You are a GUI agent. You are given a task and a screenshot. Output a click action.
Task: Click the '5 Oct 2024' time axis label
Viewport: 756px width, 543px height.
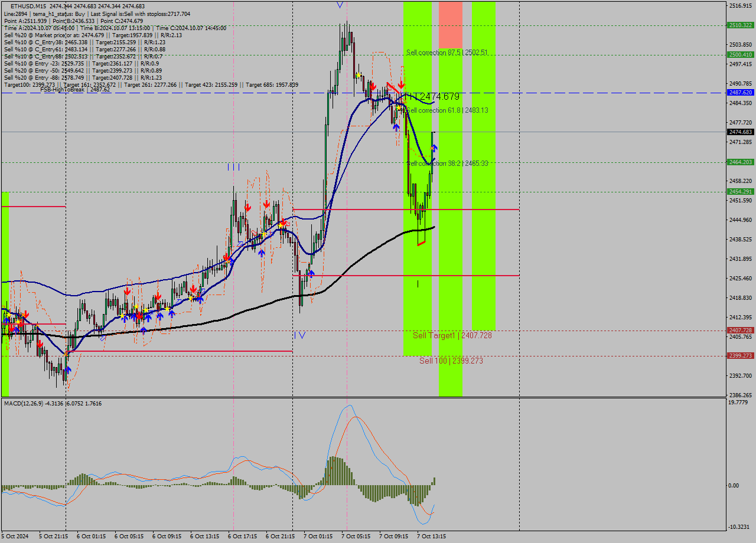click(15, 537)
